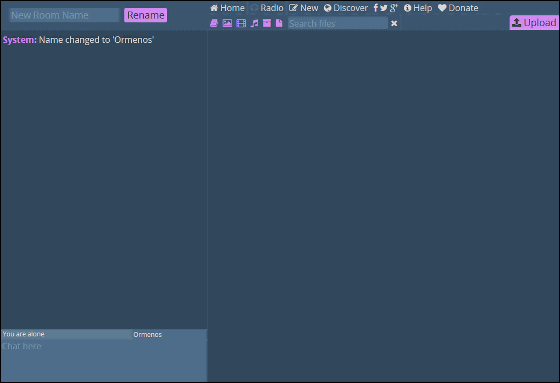Focus the New Room Name field

[64, 15]
